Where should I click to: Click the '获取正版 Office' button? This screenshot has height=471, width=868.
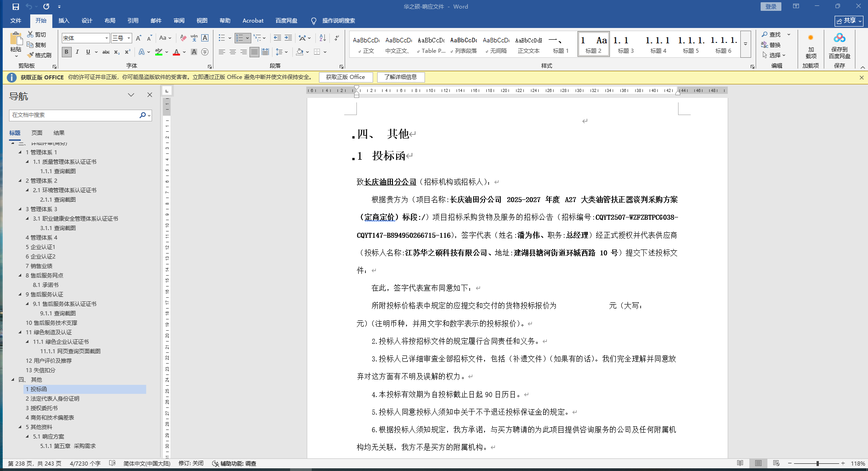point(346,77)
